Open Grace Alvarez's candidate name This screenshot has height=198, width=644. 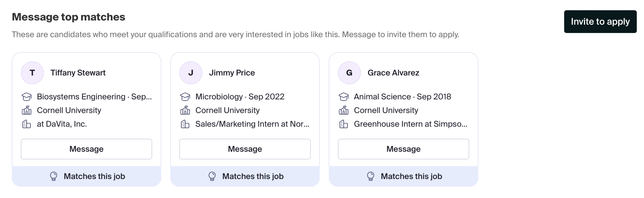(x=393, y=73)
